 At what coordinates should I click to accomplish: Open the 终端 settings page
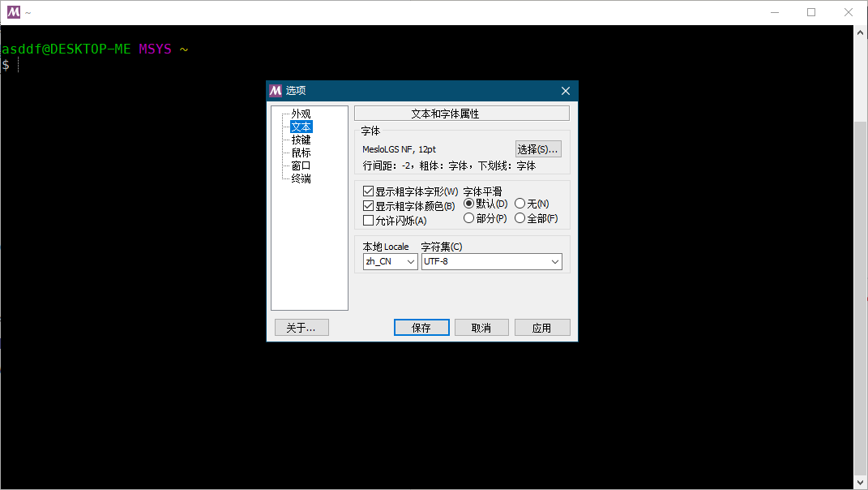[301, 178]
